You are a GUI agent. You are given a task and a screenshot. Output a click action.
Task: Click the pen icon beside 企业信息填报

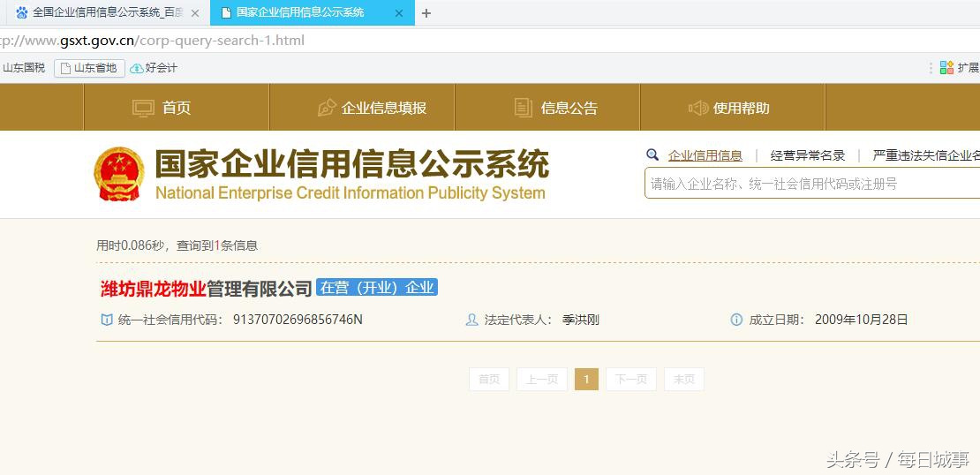[327, 108]
